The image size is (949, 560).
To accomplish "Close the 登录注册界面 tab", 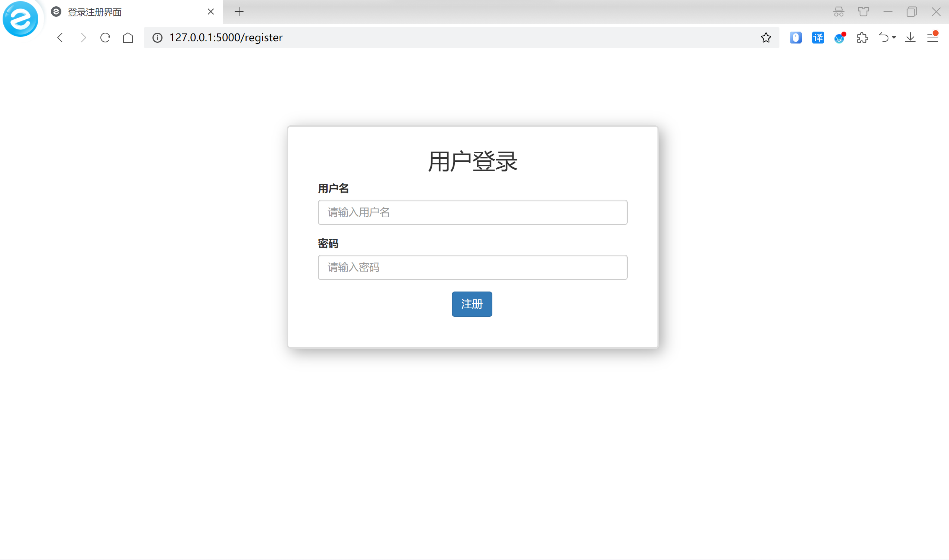I will [x=211, y=12].
